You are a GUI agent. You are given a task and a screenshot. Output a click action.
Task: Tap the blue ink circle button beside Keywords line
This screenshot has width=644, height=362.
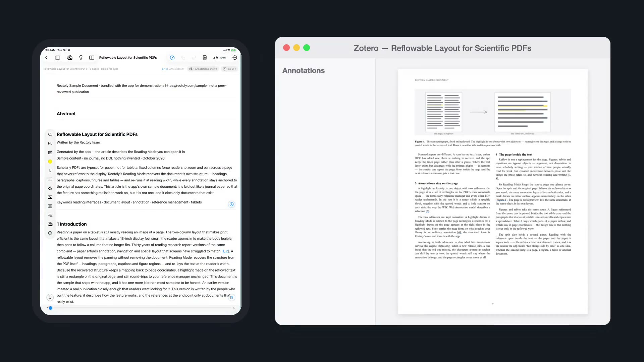pos(231,204)
